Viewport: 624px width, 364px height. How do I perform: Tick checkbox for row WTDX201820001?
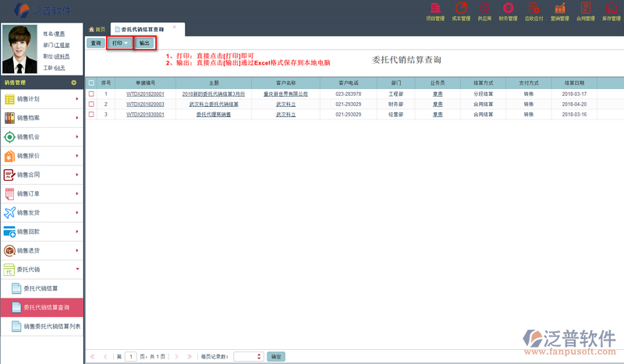(x=91, y=94)
